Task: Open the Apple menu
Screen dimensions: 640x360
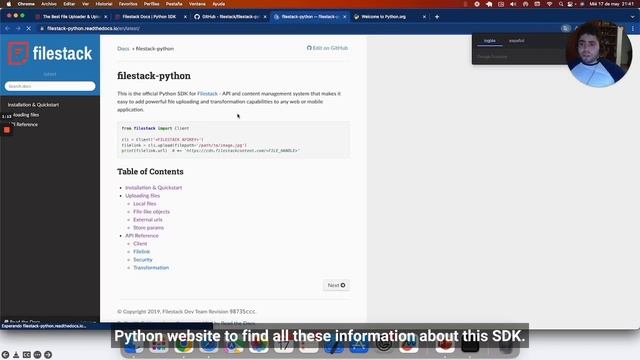Action: coord(9,4)
